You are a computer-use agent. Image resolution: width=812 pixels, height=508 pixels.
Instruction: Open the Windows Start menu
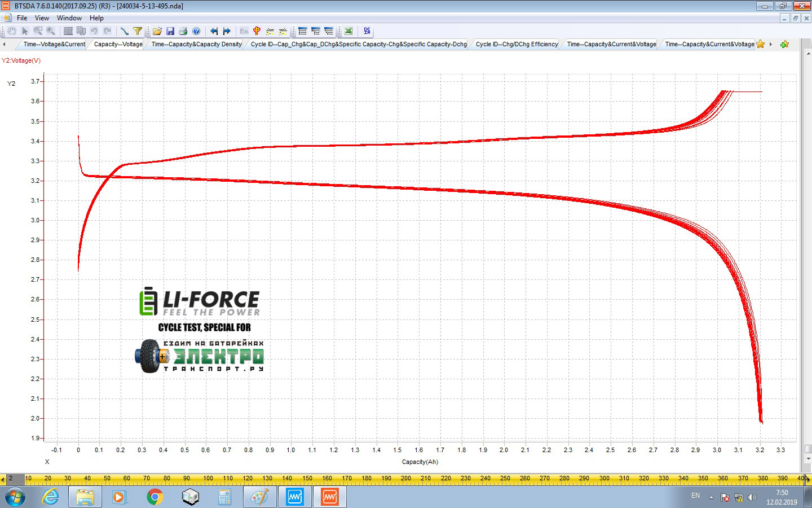15,497
